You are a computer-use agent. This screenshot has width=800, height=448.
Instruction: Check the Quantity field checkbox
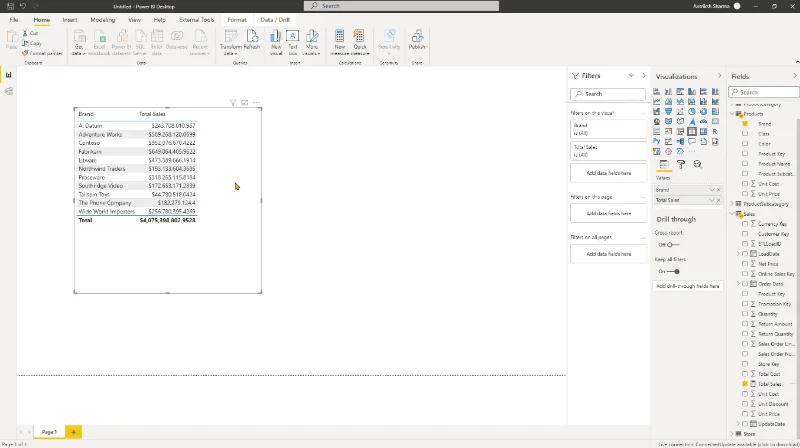tap(745, 314)
